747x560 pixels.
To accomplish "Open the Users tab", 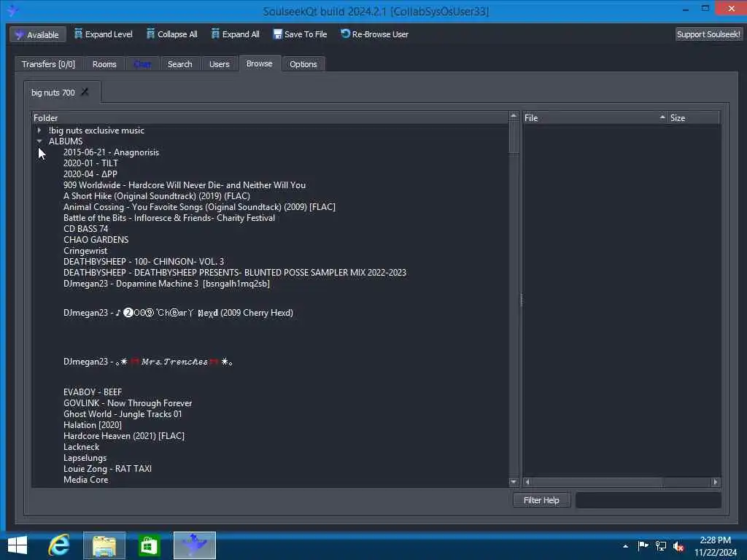I will [219, 64].
